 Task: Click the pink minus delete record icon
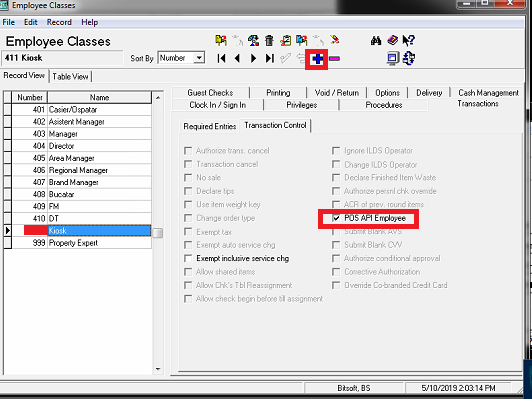(x=334, y=59)
